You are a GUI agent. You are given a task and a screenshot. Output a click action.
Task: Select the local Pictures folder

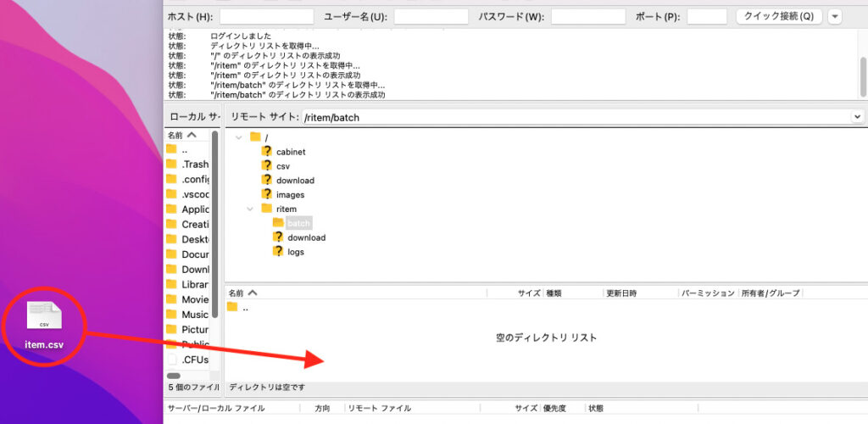pos(187,329)
